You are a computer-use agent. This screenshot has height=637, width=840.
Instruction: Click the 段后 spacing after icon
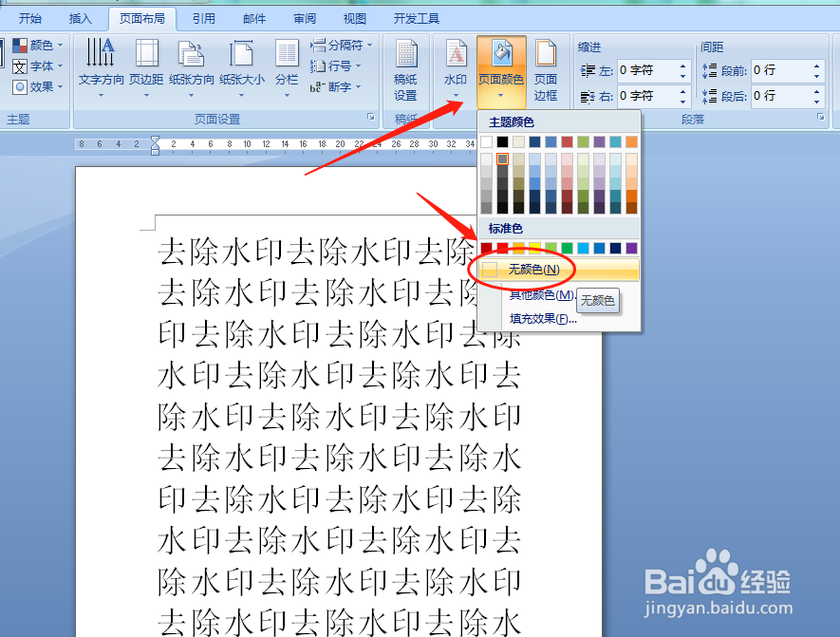[710, 96]
